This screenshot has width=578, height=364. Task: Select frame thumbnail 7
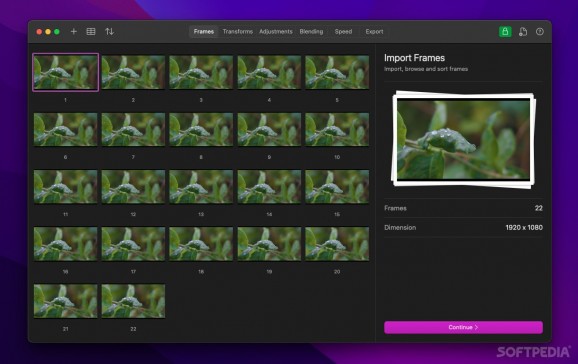click(x=133, y=129)
